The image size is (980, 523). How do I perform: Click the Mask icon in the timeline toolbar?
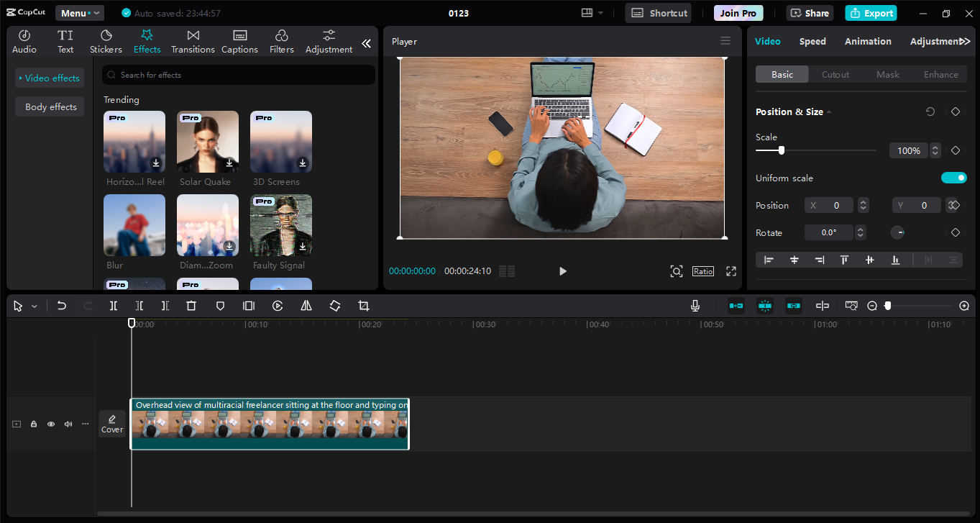coord(220,306)
